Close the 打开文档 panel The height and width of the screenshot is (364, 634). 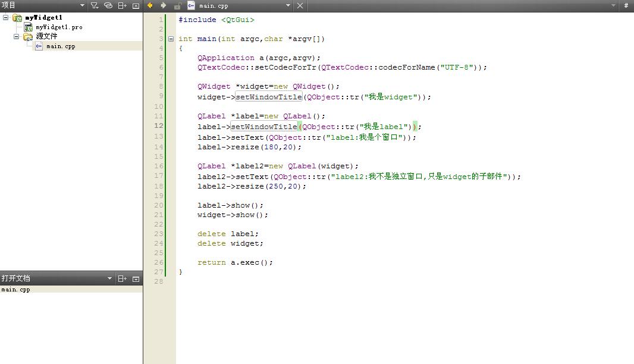136,279
